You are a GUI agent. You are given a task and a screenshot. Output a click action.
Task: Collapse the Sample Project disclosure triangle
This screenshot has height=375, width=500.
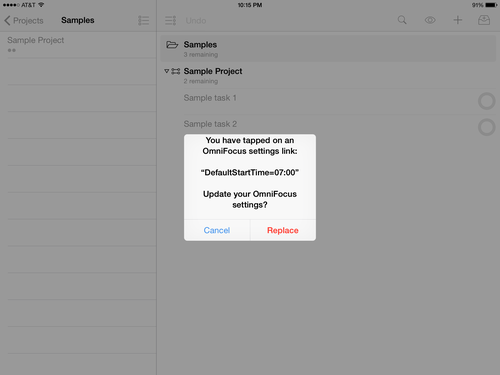[167, 71]
